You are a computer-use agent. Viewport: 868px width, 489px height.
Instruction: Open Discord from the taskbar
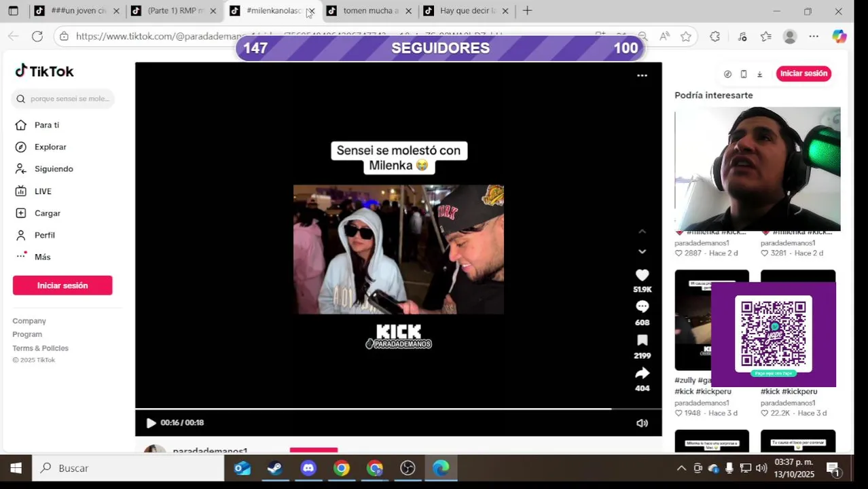(308, 468)
